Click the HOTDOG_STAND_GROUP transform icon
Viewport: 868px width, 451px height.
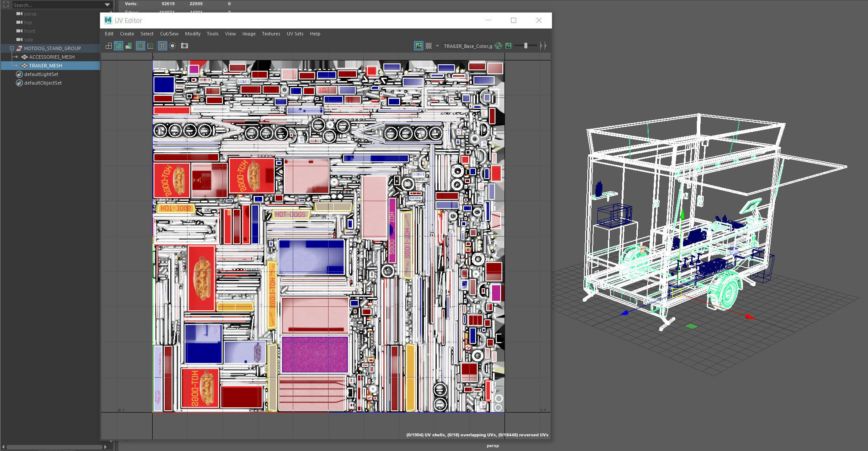[x=19, y=48]
